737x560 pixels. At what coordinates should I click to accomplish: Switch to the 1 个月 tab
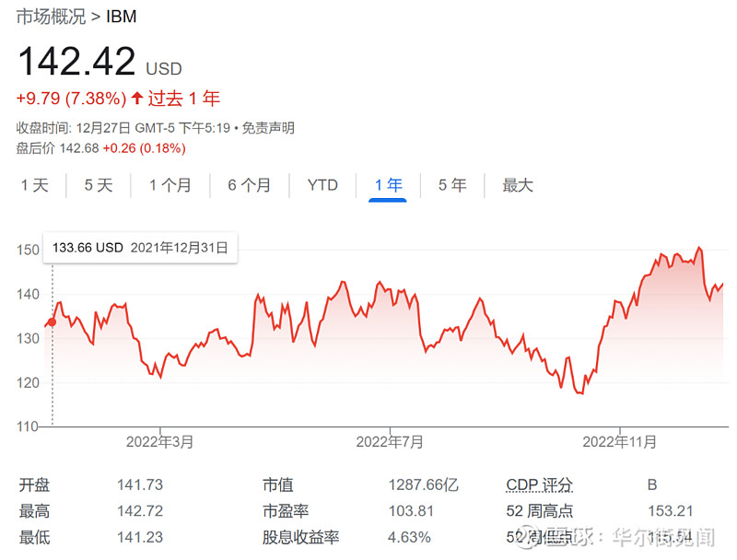pyautogui.click(x=170, y=185)
